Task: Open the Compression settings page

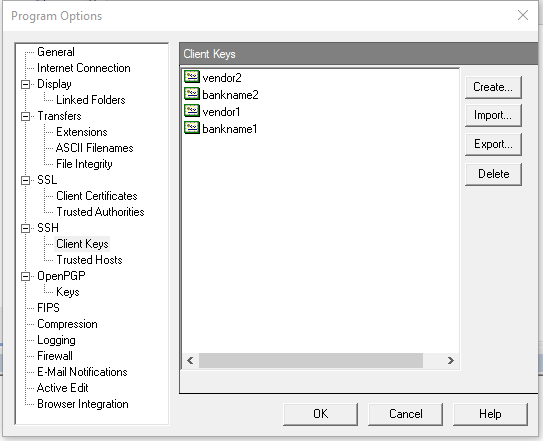Action: 67,324
